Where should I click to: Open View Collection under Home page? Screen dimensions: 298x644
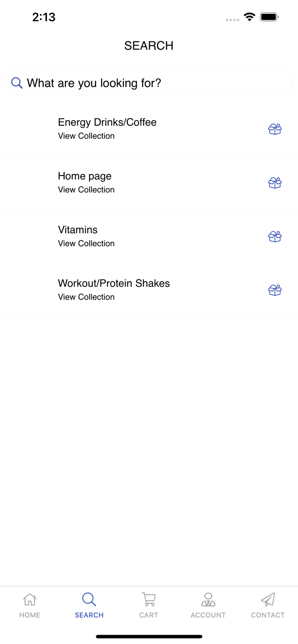coord(86,189)
